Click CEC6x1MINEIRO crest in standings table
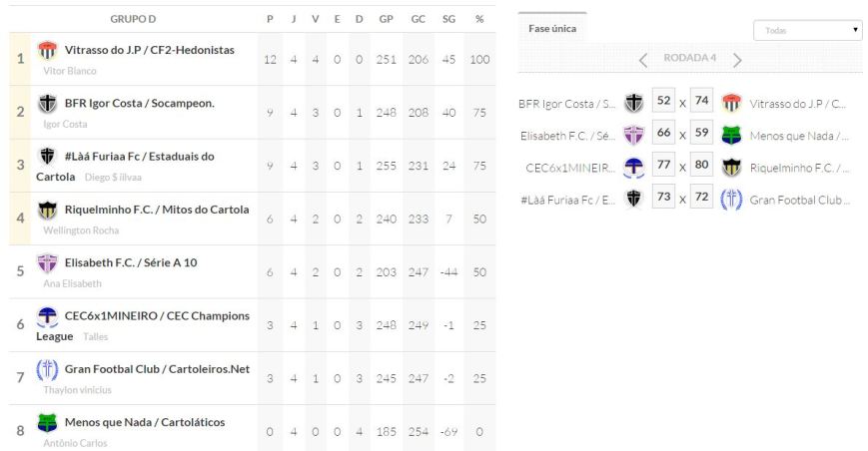 (47, 316)
